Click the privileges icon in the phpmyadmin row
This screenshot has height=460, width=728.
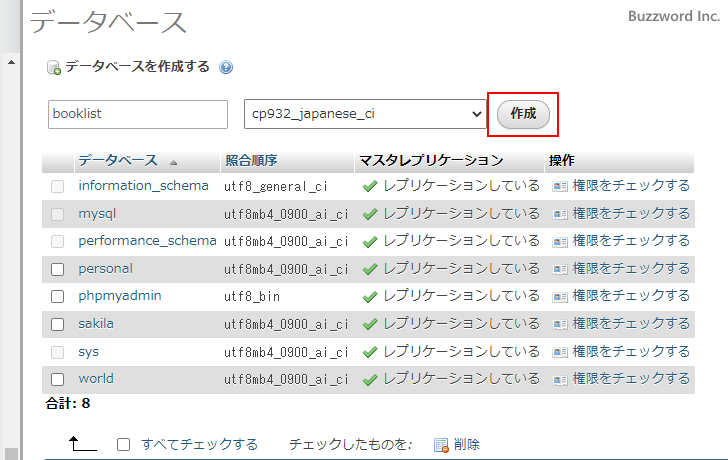click(x=560, y=297)
